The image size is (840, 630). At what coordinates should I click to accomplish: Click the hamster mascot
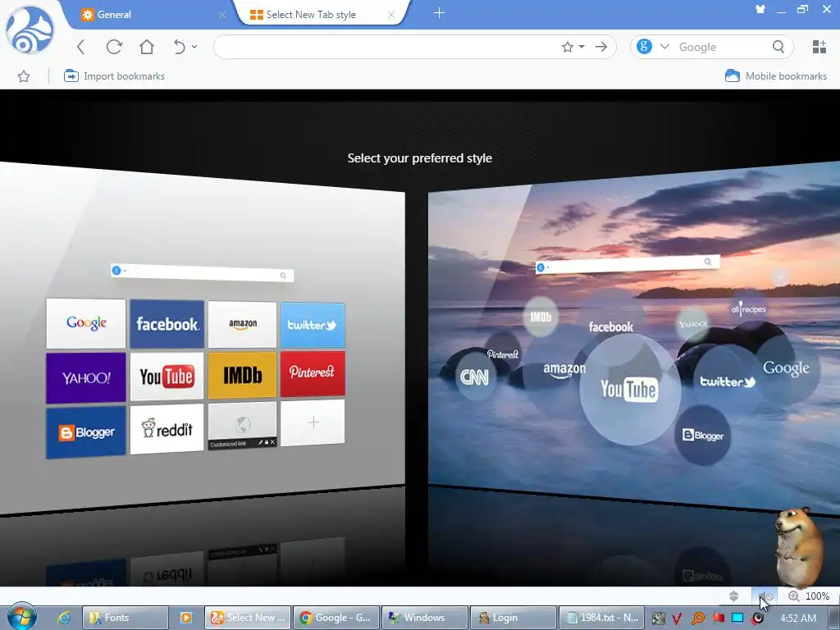pos(798,546)
